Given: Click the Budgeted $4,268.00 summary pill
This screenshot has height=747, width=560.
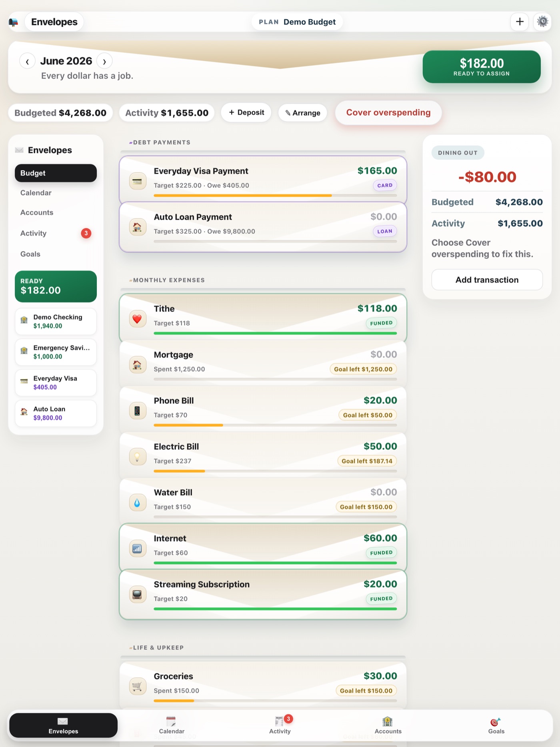Looking at the screenshot, I should (x=60, y=113).
